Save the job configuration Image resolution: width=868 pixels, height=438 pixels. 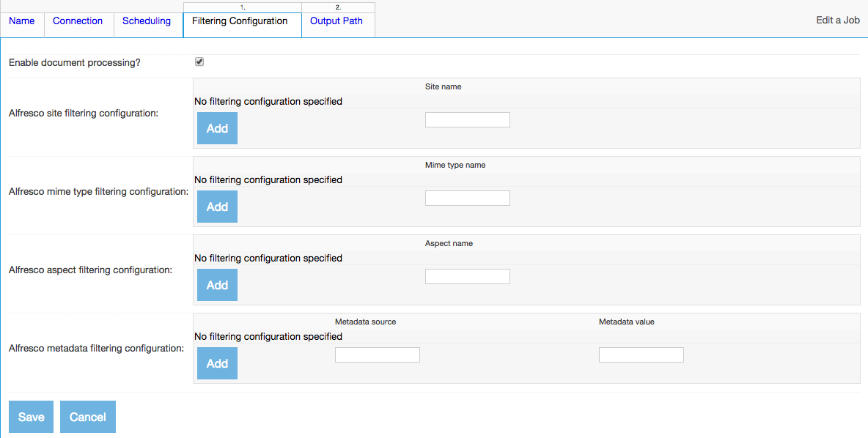pos(31,417)
